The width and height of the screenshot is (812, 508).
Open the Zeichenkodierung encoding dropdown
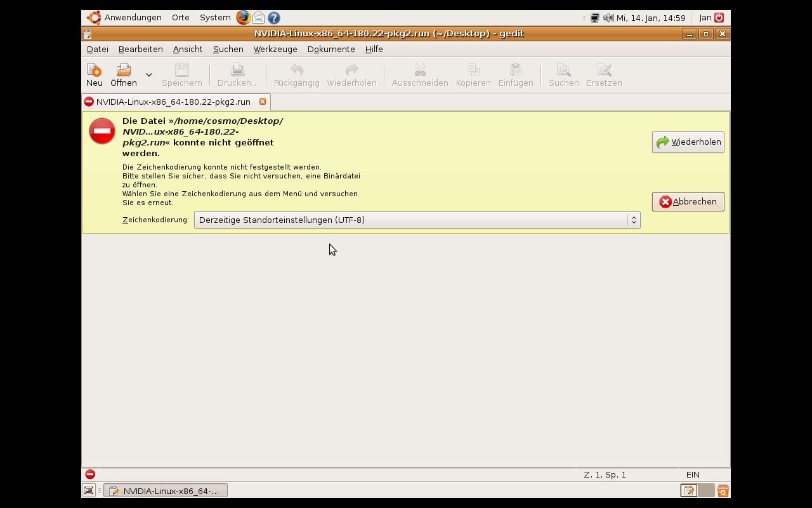[417, 220]
